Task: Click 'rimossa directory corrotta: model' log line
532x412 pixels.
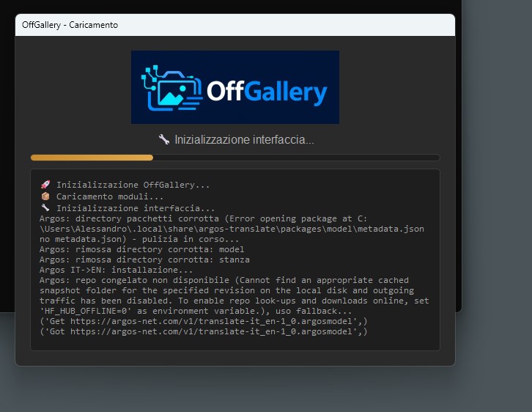Action: click(142, 249)
